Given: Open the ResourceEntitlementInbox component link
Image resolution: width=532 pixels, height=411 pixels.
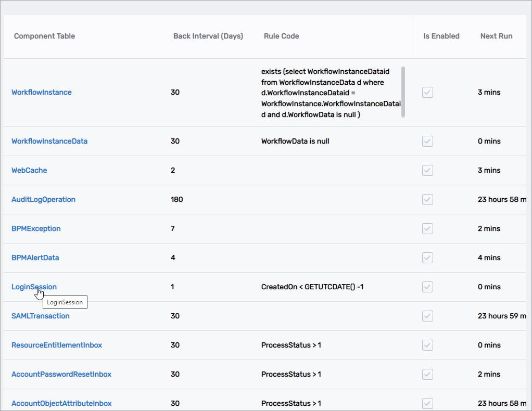Looking at the screenshot, I should 57,345.
